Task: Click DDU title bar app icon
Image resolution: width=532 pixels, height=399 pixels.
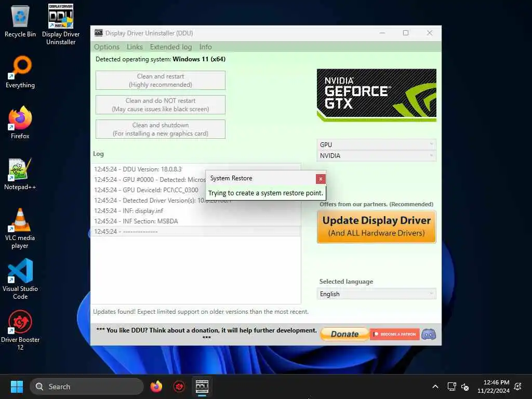Action: (98, 33)
